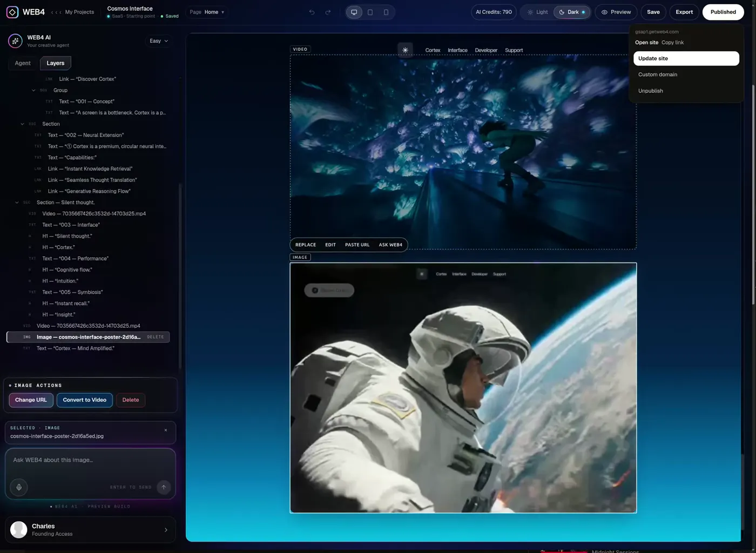Switch to desktop viewport preview

coord(354,12)
